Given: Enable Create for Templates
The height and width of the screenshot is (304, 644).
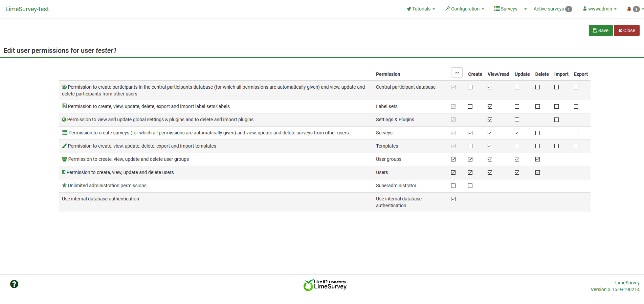Looking at the screenshot, I should click(470, 146).
